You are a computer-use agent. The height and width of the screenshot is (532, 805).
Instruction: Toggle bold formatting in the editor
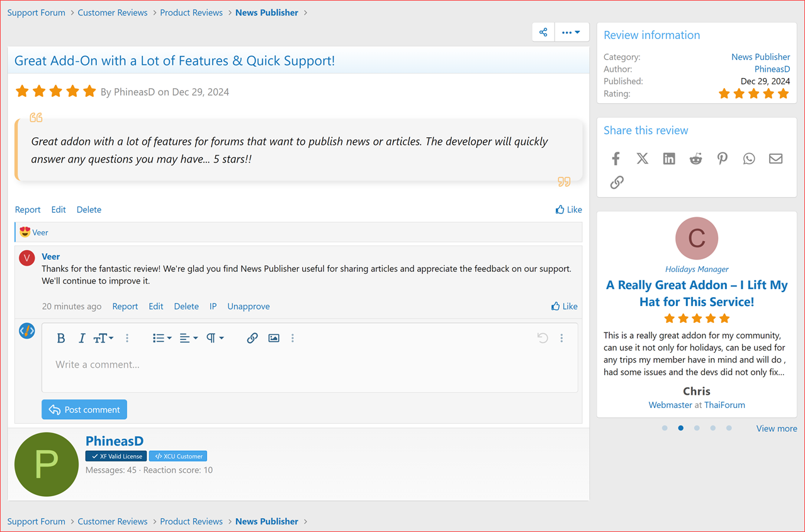[60, 338]
